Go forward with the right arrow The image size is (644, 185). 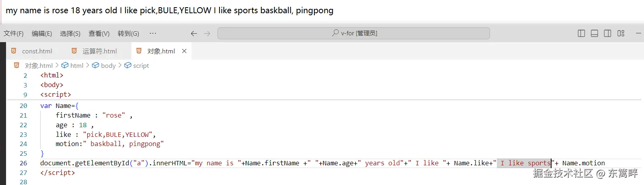pyautogui.click(x=207, y=33)
